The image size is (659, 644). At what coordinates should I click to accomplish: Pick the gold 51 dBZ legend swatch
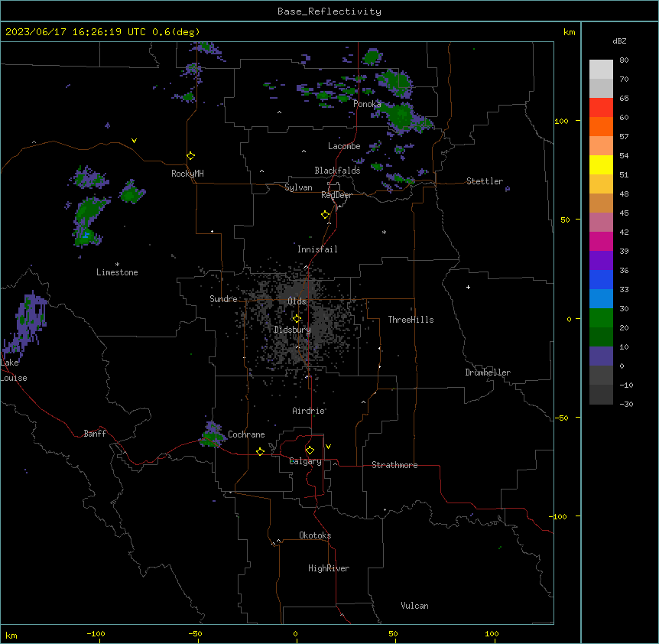click(x=601, y=184)
